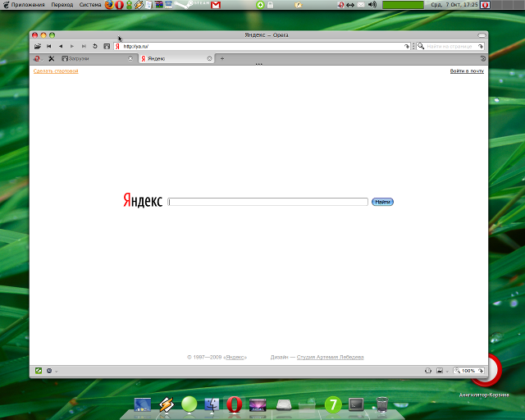The image size is (525, 420).
Task: Click the green system monitor graph
Action: point(403,5)
